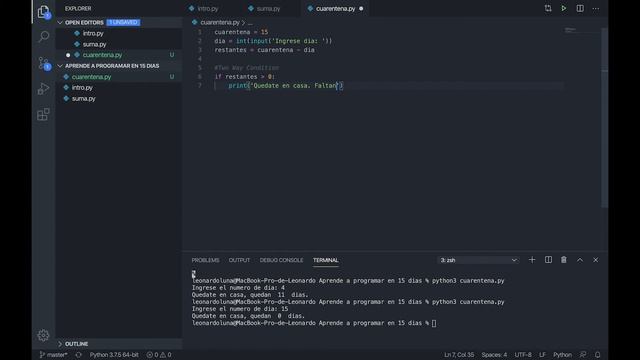Open More Actions ellipsis in editor toolbar

(x=596, y=8)
